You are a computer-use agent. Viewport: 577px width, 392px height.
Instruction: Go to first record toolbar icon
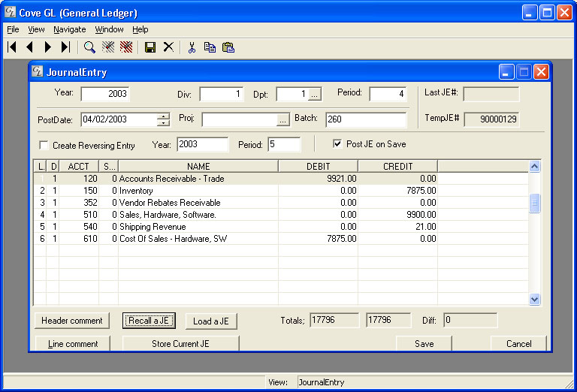pos(12,47)
